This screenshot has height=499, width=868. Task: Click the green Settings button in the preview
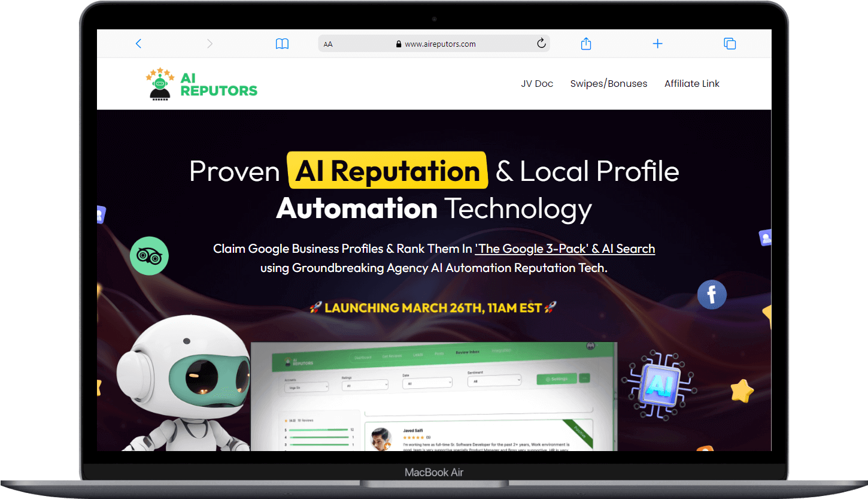tap(557, 379)
